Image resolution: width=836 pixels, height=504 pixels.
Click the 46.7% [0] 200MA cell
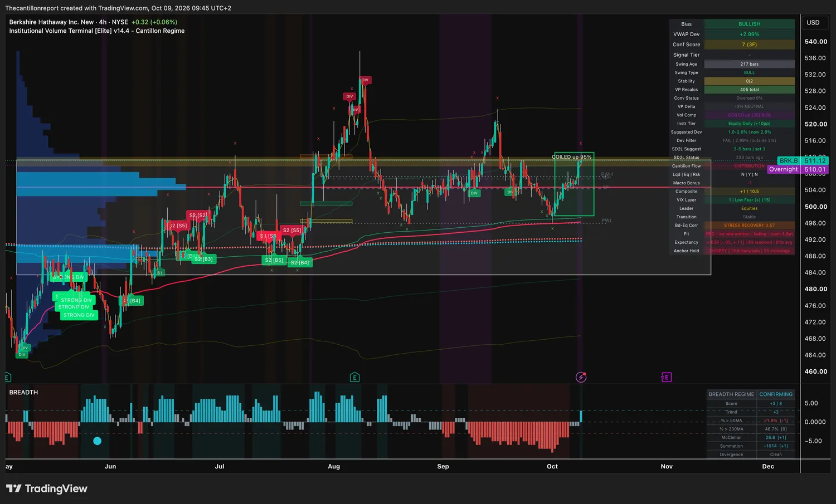click(x=776, y=429)
